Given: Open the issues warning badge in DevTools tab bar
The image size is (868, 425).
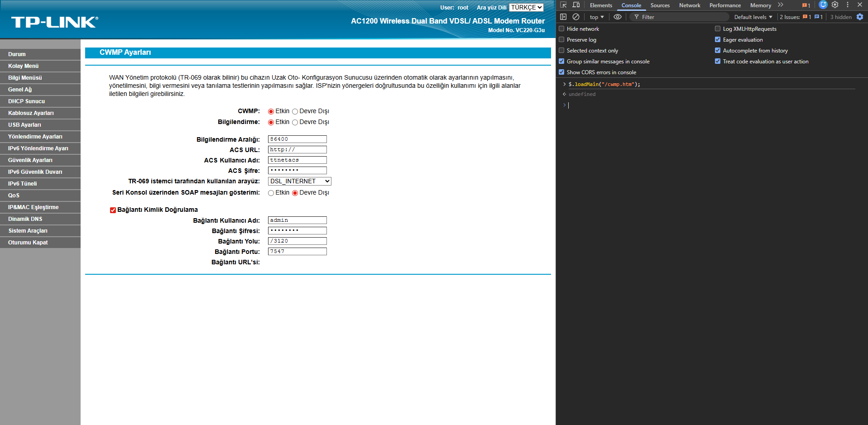Looking at the screenshot, I should pos(806,5).
